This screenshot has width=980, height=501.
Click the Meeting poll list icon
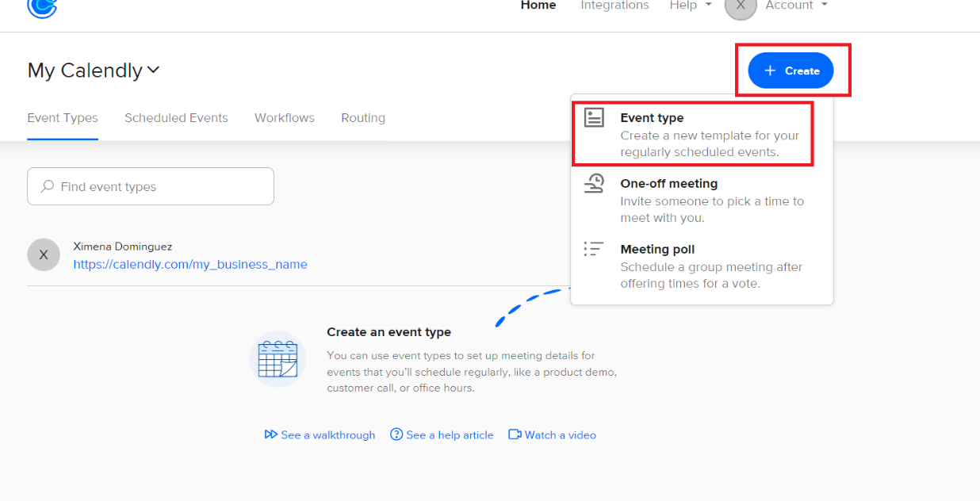click(594, 249)
